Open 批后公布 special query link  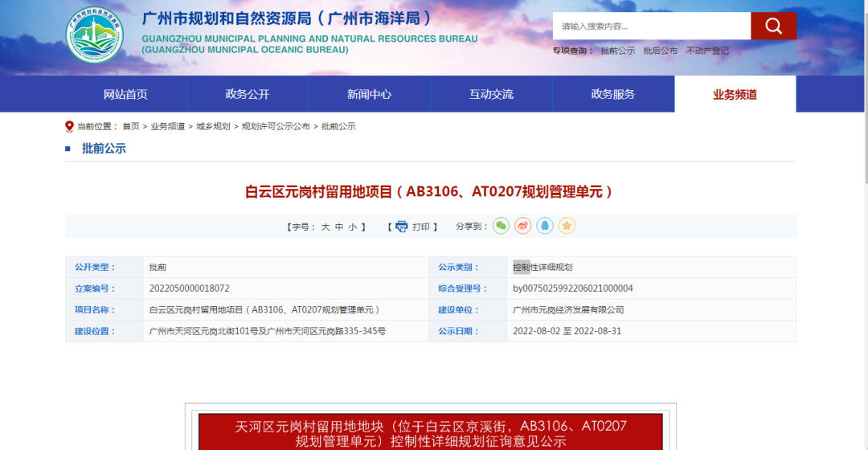click(661, 51)
